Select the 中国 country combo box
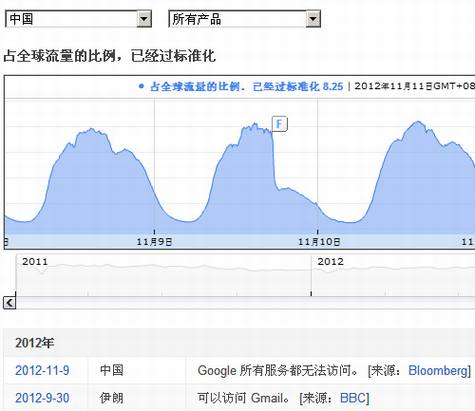Viewport: 475px width, 411px height. (x=78, y=19)
